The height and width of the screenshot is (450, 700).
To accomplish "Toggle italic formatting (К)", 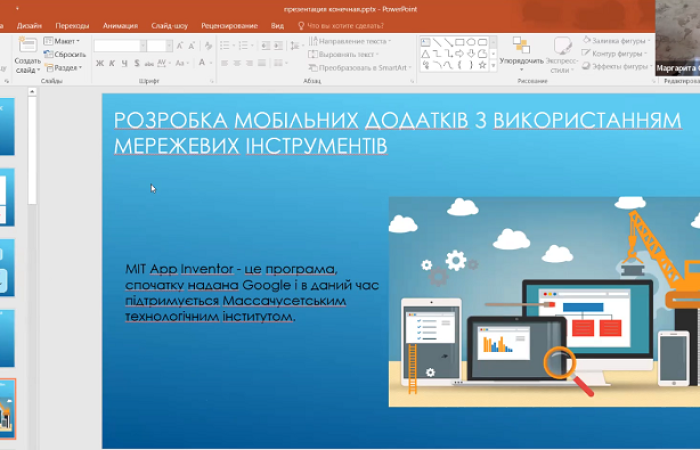I will [x=112, y=63].
